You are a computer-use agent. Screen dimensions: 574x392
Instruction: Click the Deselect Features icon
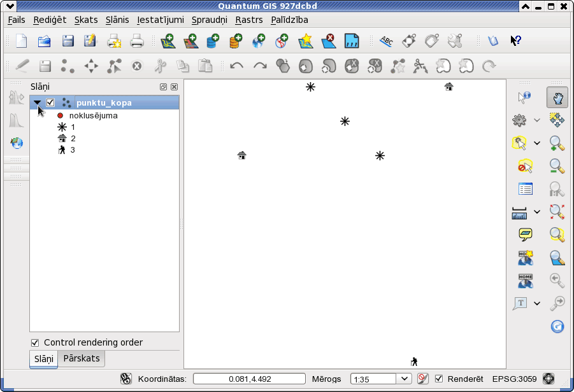point(526,166)
